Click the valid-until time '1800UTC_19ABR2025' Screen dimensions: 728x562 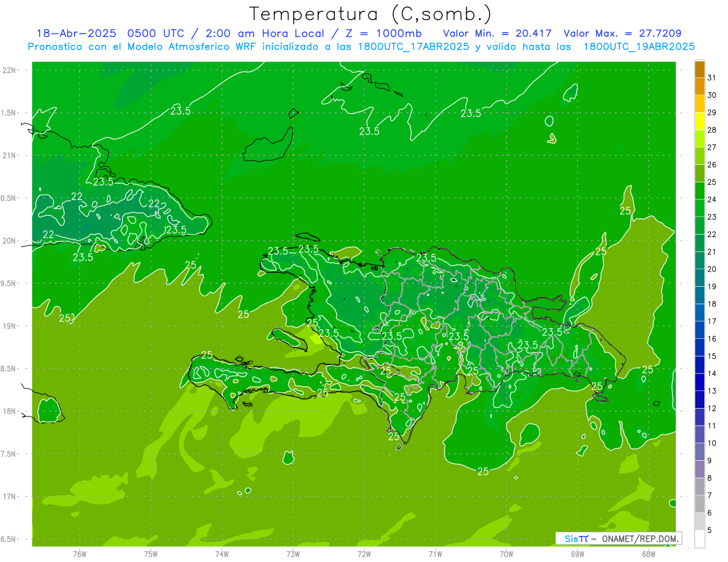point(639,47)
